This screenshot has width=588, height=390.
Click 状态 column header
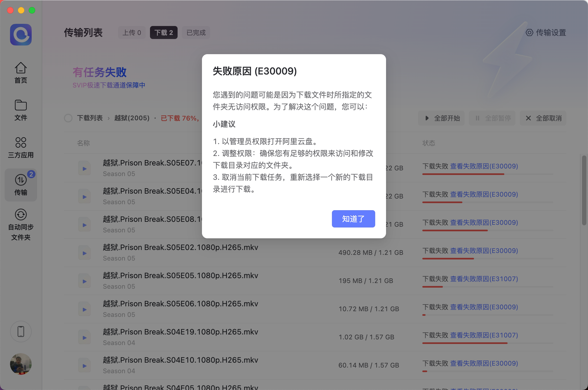click(429, 143)
